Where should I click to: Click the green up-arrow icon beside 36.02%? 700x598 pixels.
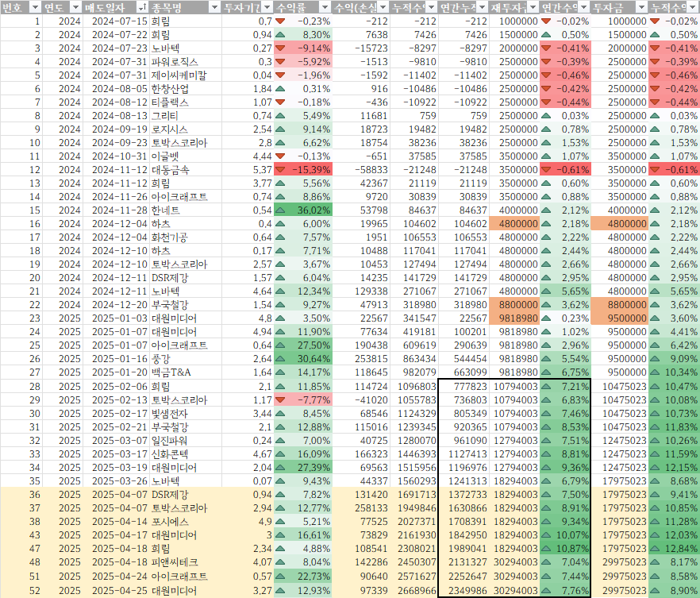280,210
